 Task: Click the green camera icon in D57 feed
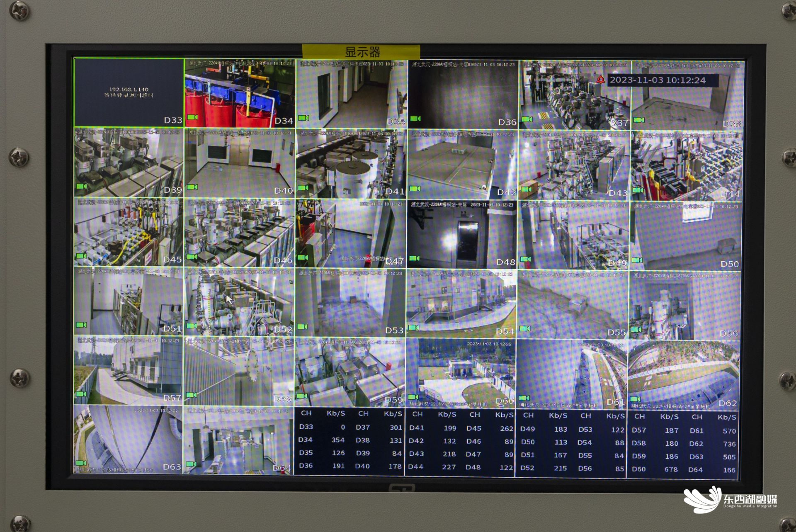tap(81, 394)
